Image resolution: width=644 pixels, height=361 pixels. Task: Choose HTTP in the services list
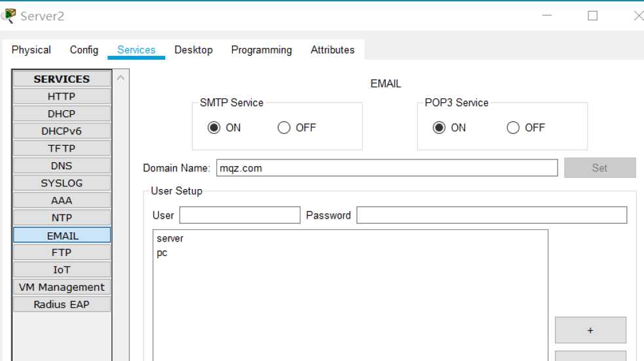[62, 96]
